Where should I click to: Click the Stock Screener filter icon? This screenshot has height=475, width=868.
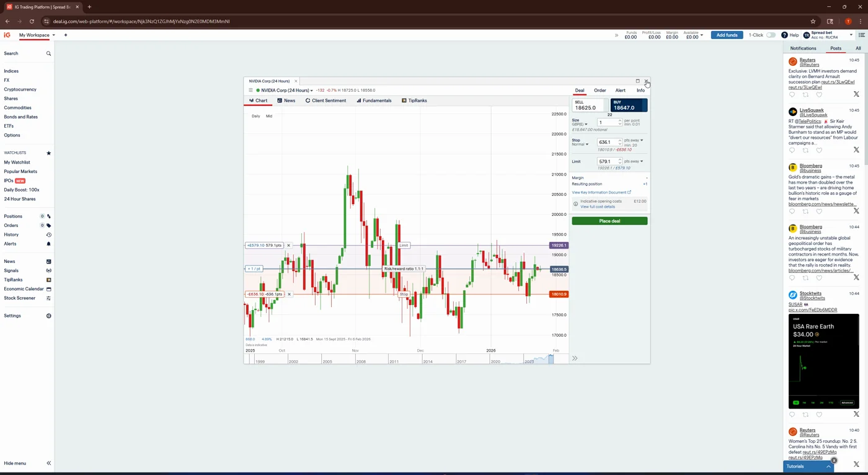pyautogui.click(x=48, y=298)
